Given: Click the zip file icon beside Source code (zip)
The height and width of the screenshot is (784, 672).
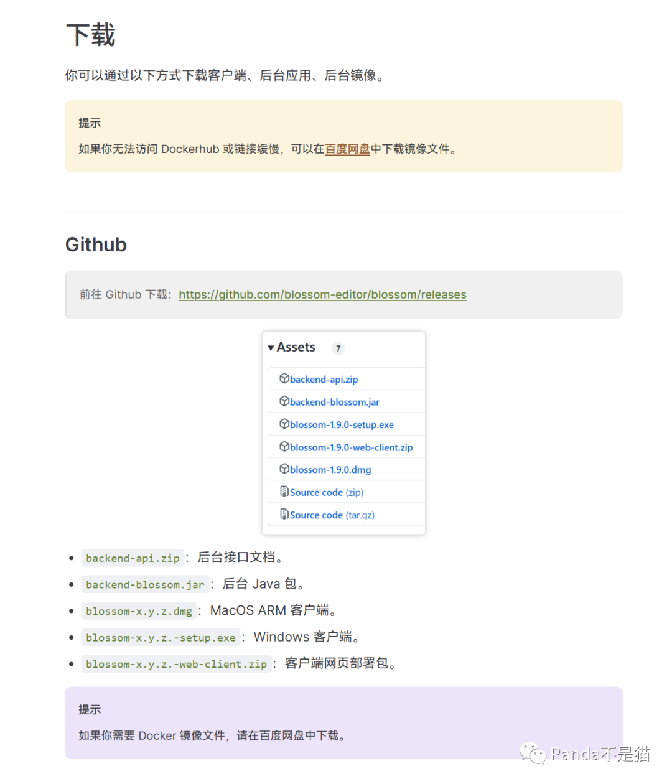Looking at the screenshot, I should tap(284, 492).
